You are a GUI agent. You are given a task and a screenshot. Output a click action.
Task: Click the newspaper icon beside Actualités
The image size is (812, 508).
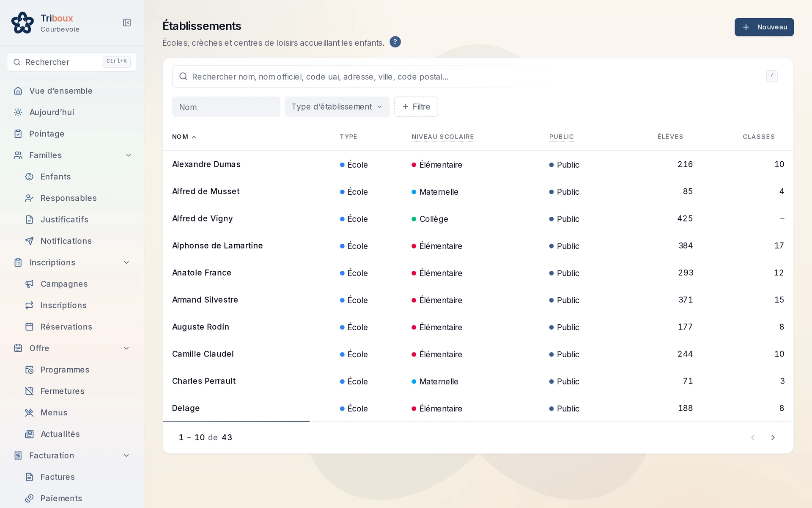pyautogui.click(x=29, y=434)
